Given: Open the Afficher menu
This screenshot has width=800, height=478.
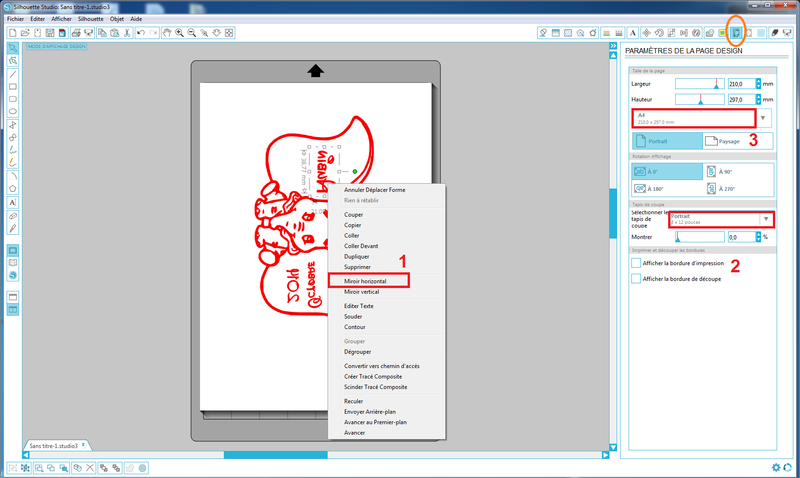Looking at the screenshot, I should 61,19.
